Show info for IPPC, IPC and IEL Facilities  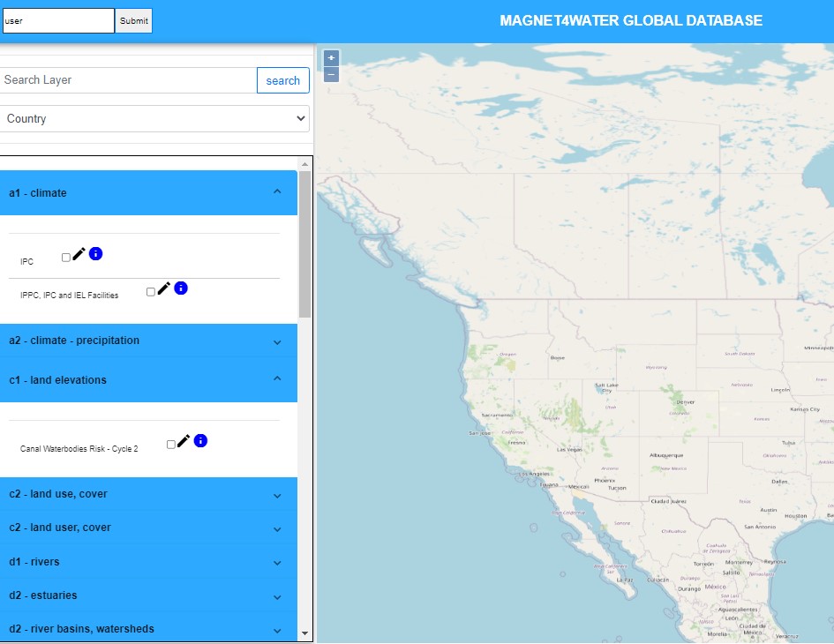coord(181,288)
